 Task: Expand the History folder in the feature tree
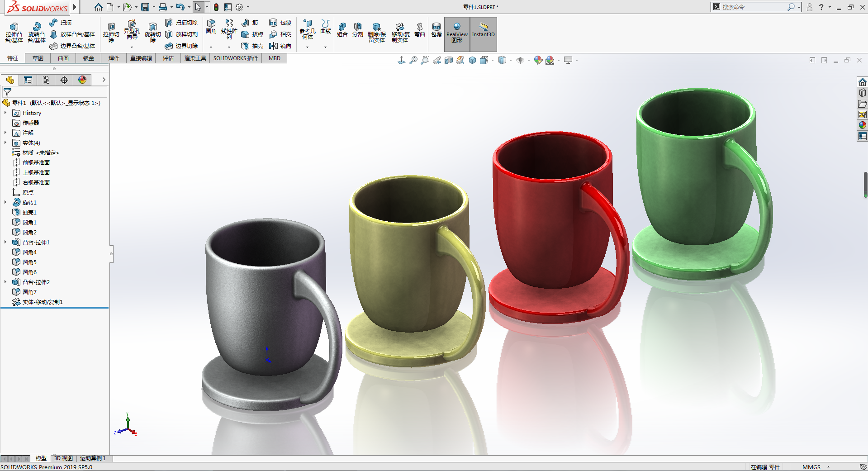[5, 113]
